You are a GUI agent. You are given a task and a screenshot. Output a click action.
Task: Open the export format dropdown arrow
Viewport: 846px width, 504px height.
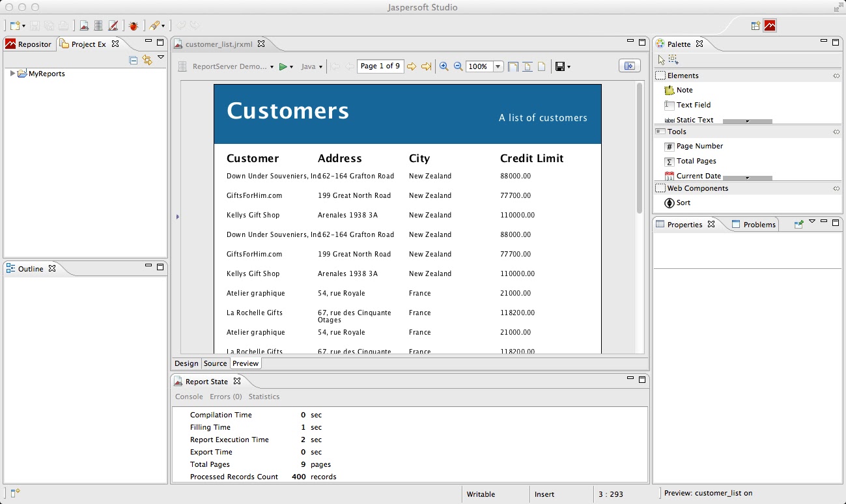click(x=569, y=67)
